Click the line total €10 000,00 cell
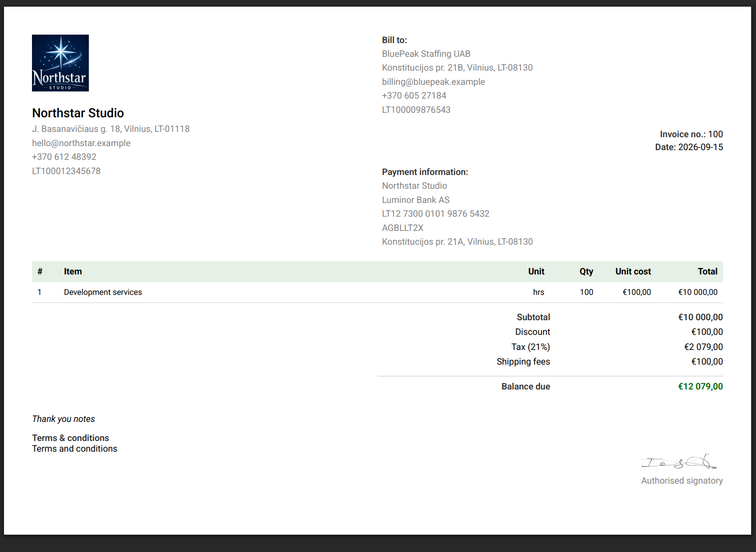The height and width of the screenshot is (552, 756). pyautogui.click(x=698, y=292)
